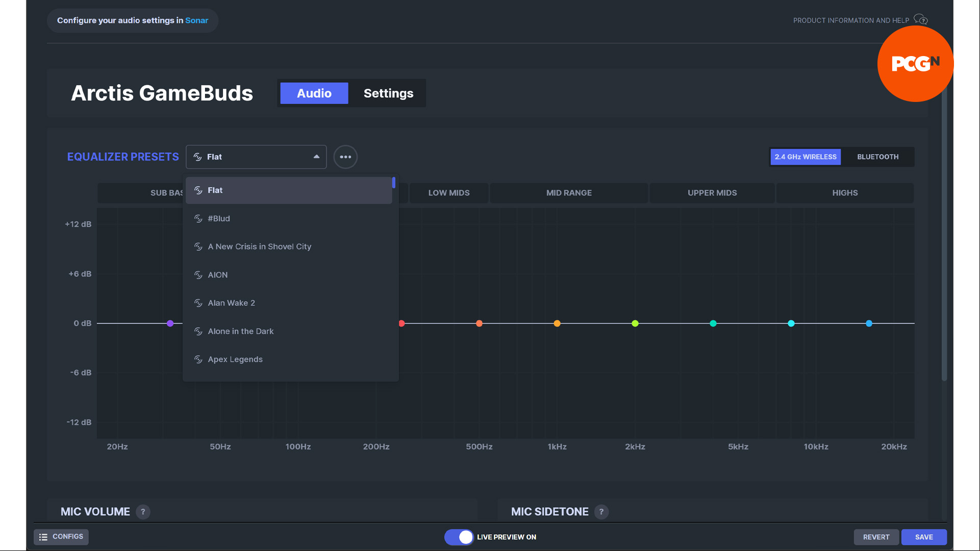
Task: Choose the Alone in the Dark preset
Action: tap(289, 331)
